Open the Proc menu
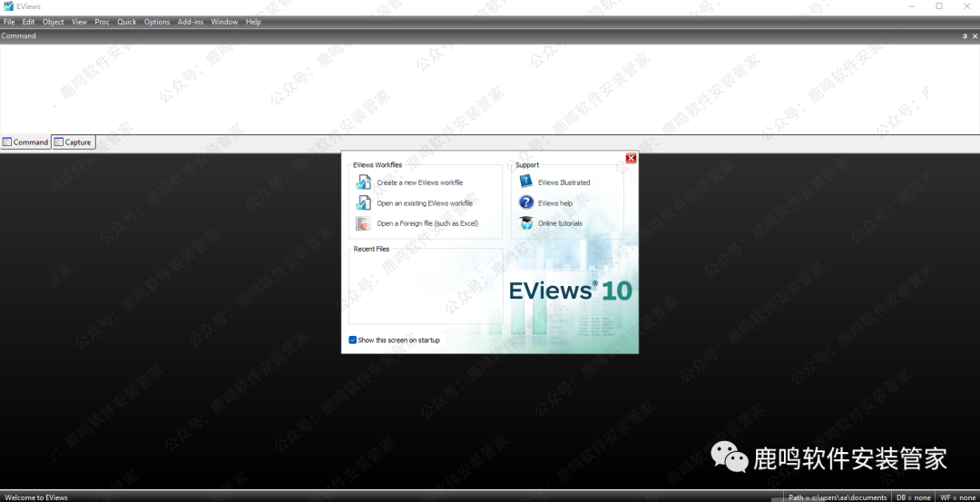This screenshot has height=502, width=980. [102, 22]
